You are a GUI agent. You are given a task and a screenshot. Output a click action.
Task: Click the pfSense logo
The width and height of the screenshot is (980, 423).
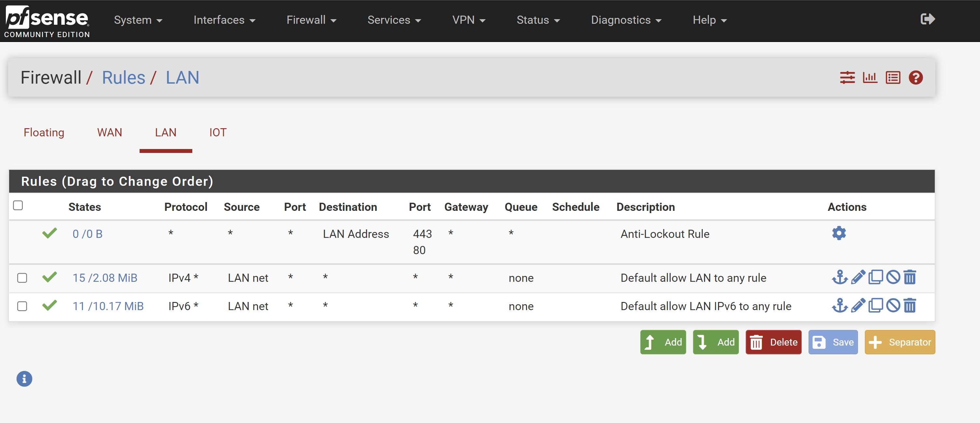(47, 21)
